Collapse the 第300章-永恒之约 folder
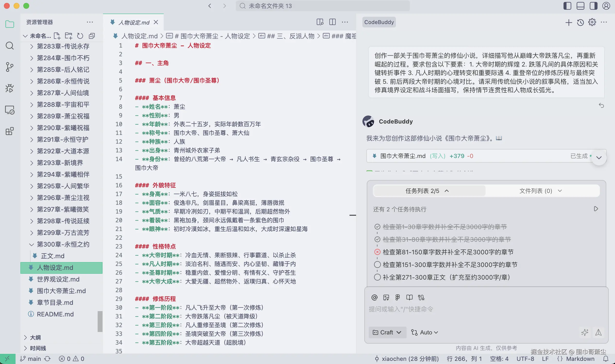Viewport: 615px width, 364px height. pyautogui.click(x=31, y=244)
